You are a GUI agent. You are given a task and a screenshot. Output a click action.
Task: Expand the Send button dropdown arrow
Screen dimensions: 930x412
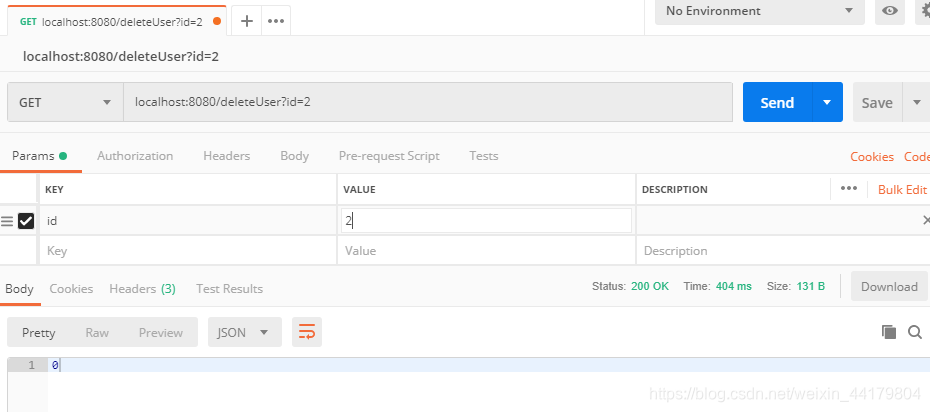click(827, 102)
